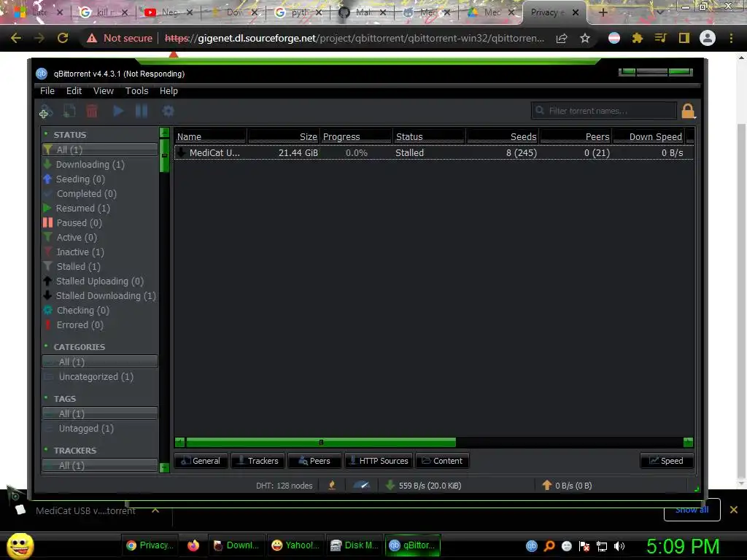Sort by Name column header
Image resolution: width=747 pixels, height=560 pixels.
coord(210,136)
